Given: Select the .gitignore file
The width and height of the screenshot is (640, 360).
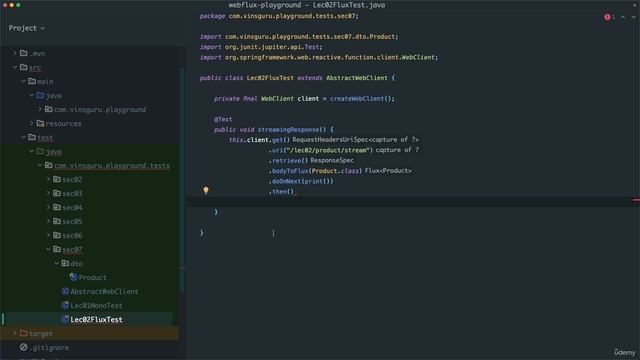Looking at the screenshot, I should click(50, 347).
